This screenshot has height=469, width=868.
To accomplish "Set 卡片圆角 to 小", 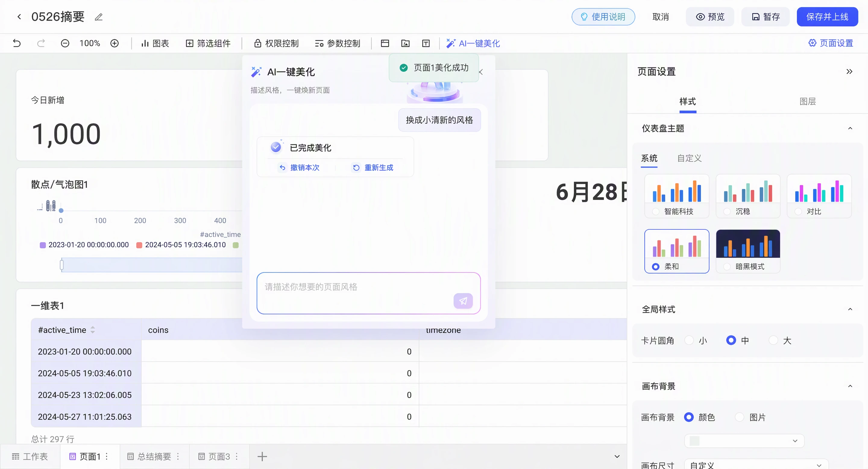I will coord(689,340).
